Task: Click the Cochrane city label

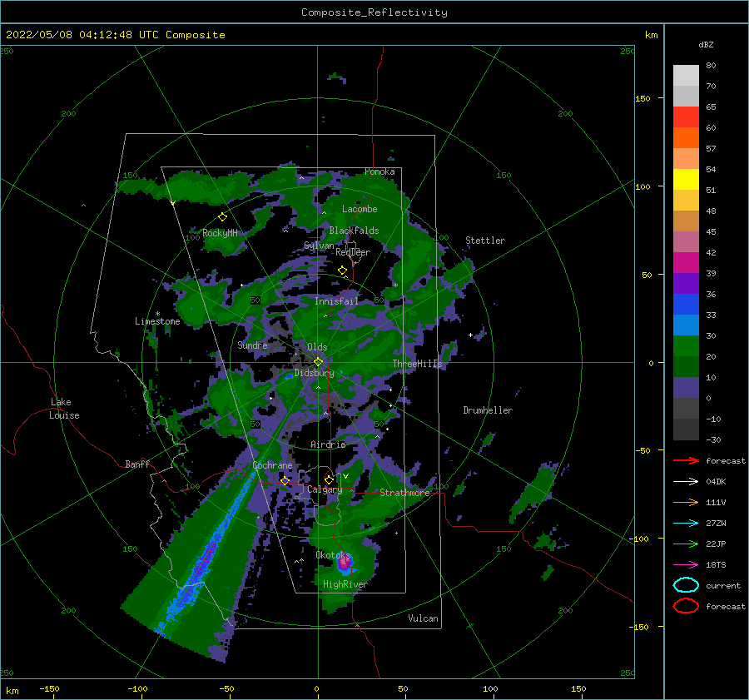Action: click(272, 465)
